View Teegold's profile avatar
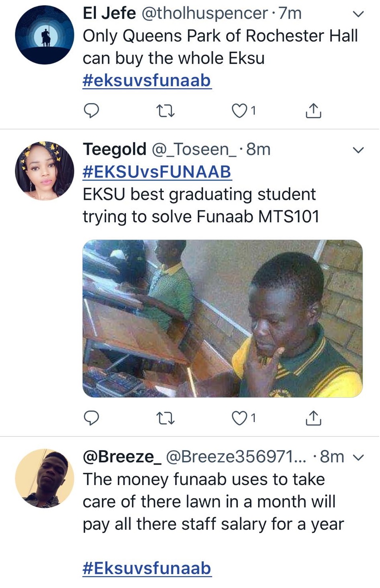380x588 pixels. point(45,171)
